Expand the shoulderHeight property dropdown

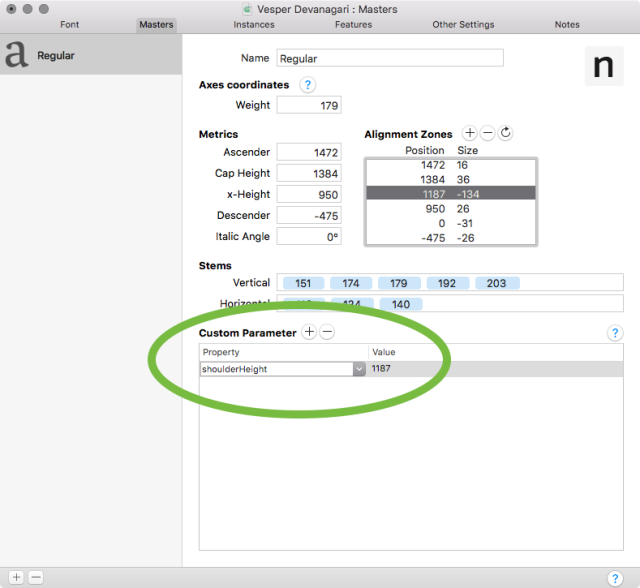pos(359,369)
